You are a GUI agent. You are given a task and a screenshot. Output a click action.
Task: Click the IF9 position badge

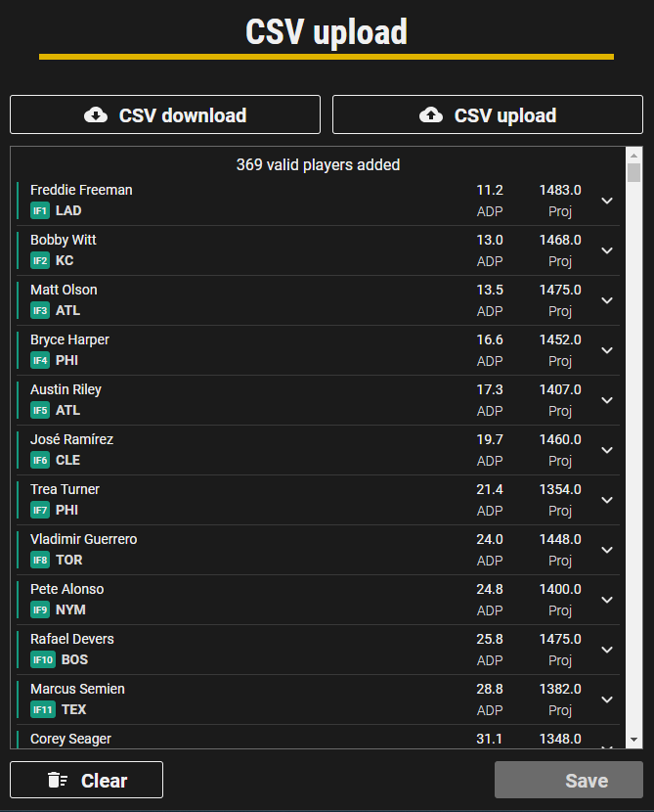click(x=40, y=610)
